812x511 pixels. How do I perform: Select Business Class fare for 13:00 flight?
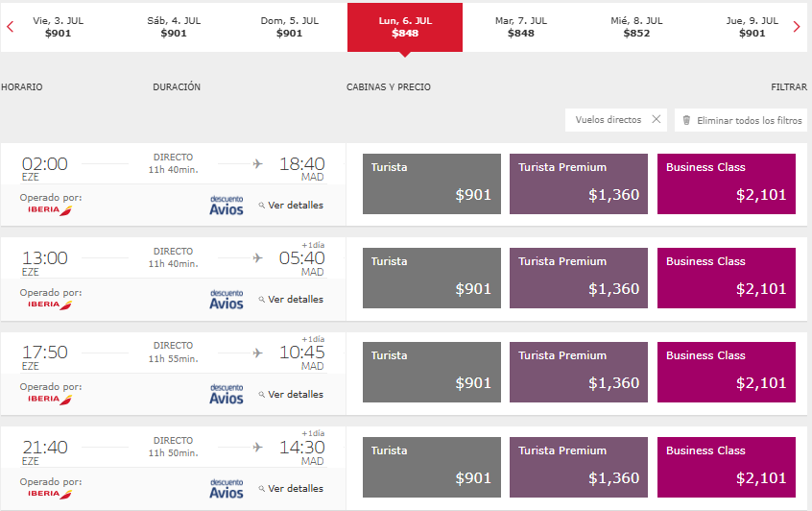click(727, 279)
